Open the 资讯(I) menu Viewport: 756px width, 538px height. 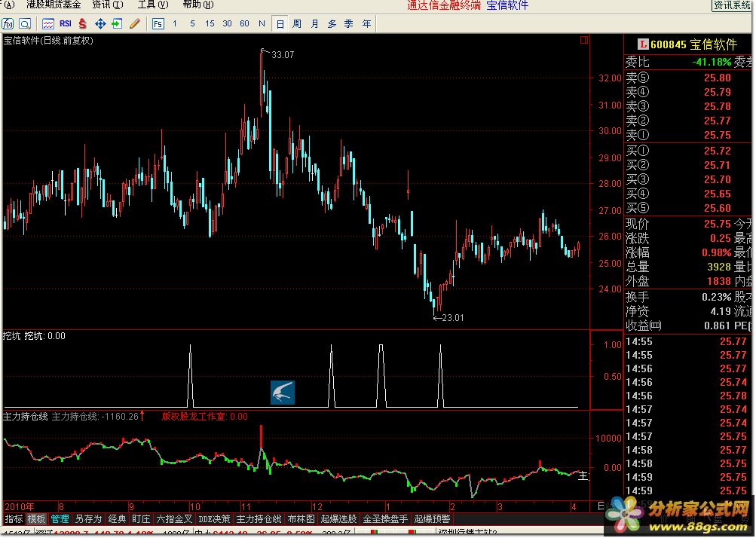coord(108,5)
